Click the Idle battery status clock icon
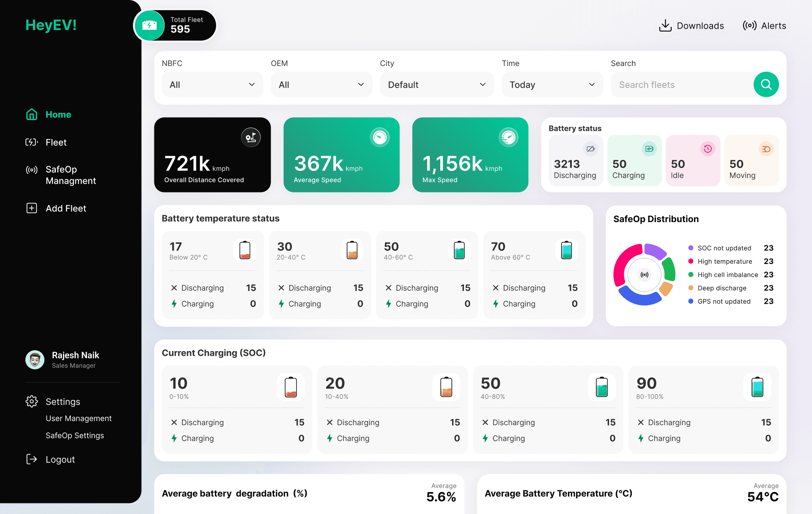 pos(708,149)
